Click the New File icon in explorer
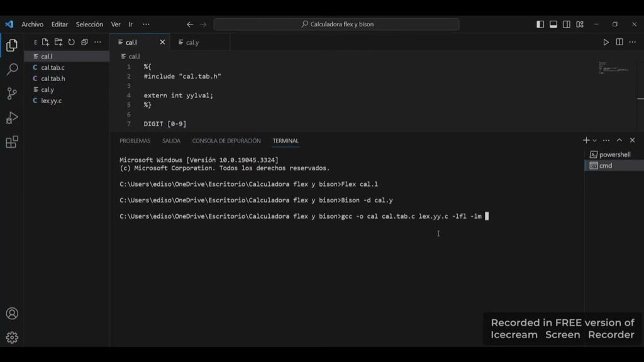 click(x=45, y=42)
